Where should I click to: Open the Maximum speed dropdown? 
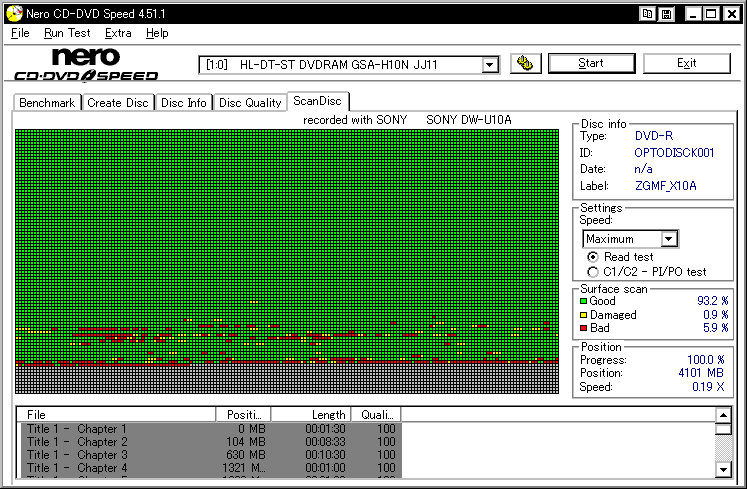click(669, 239)
